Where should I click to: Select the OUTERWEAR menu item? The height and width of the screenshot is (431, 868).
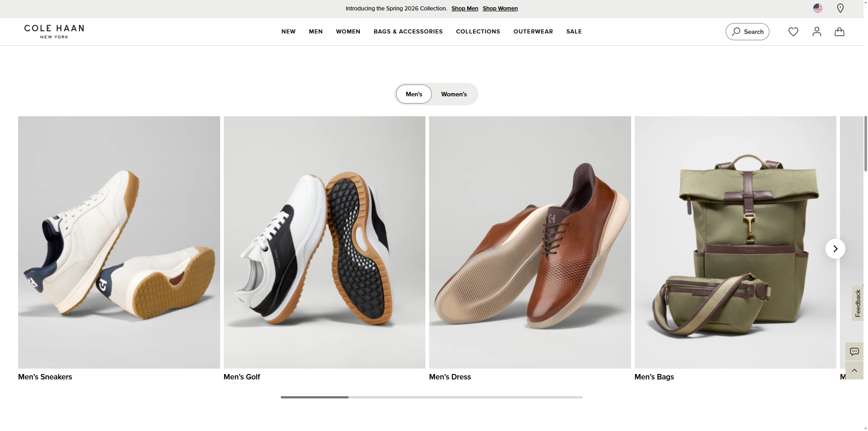[x=533, y=32]
